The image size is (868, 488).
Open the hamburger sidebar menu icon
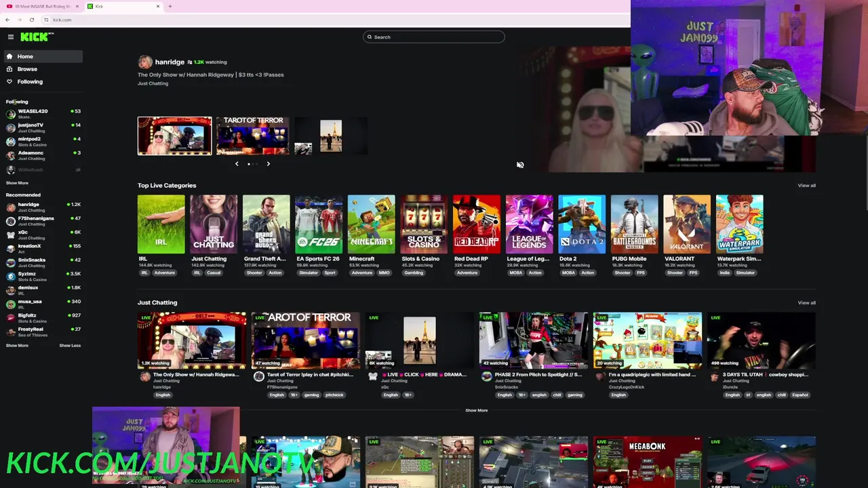click(10, 37)
